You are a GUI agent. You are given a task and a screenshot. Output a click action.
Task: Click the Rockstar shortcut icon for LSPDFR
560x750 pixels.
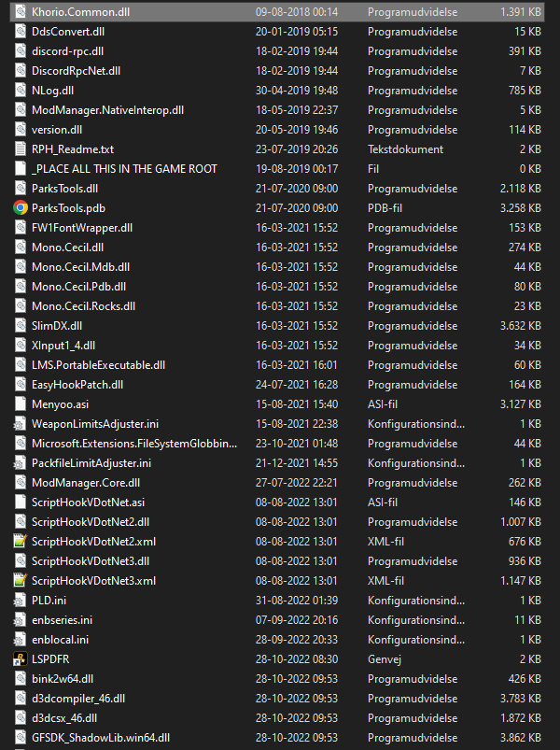click(21, 659)
